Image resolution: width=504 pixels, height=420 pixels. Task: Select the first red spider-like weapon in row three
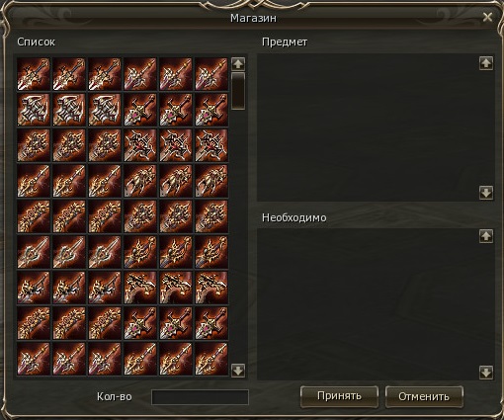(140, 145)
